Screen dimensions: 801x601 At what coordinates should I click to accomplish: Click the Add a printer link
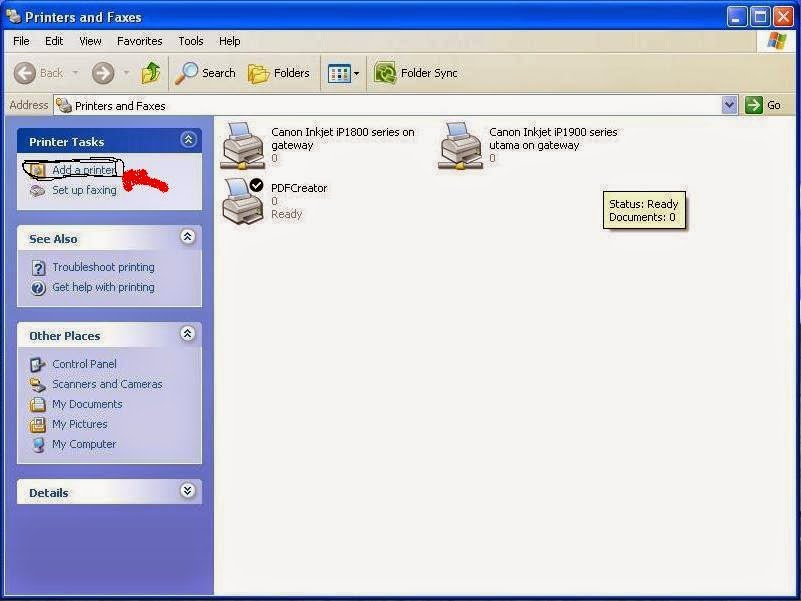[83, 169]
